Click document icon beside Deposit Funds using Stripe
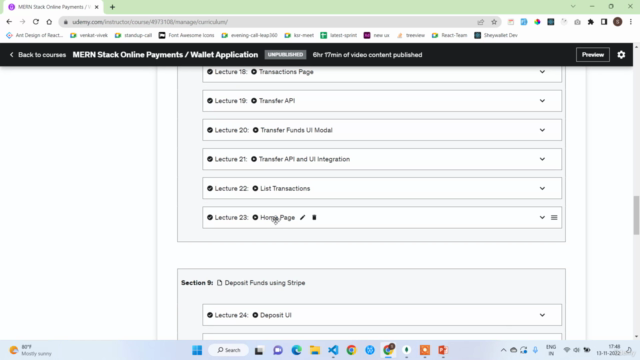The image size is (640, 360). click(x=220, y=283)
